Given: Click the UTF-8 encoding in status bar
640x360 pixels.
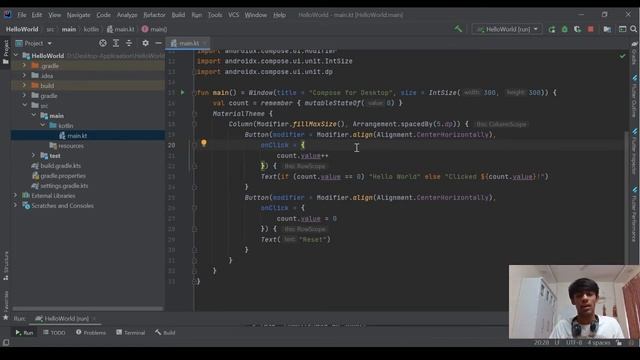Looking at the screenshot, I should click(x=574, y=342).
